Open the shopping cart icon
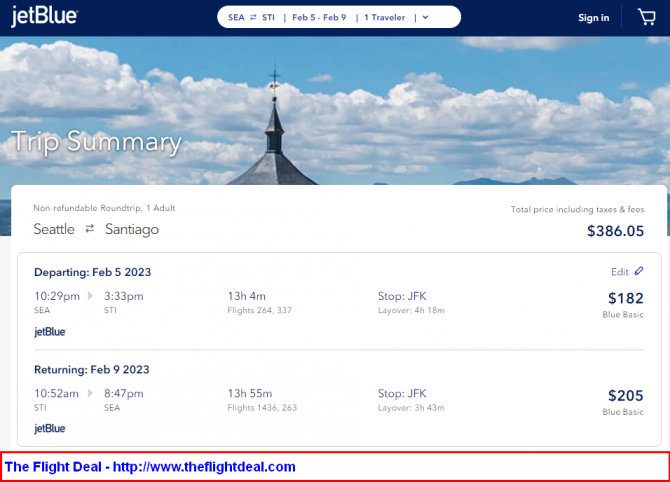 pyautogui.click(x=646, y=18)
